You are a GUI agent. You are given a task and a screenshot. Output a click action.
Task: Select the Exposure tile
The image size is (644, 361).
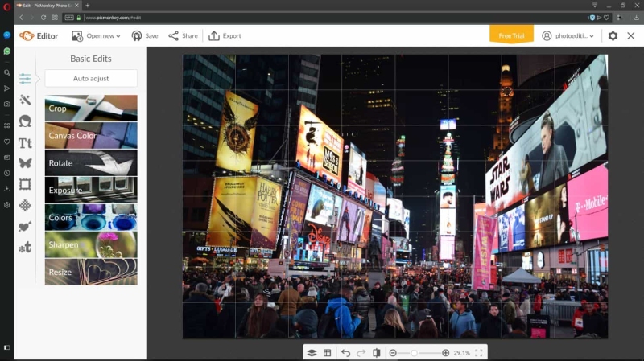coord(91,190)
